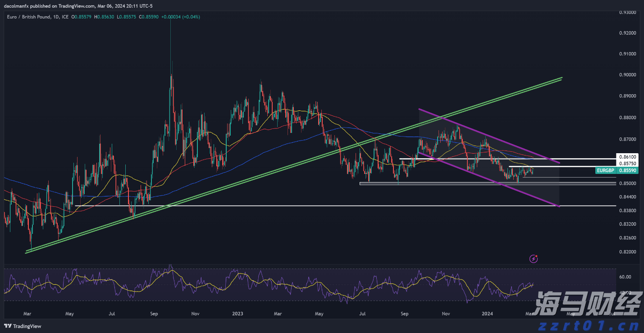644x333 pixels.
Task: Select the 0.85750 horizontal level label
Action: [x=627, y=163]
